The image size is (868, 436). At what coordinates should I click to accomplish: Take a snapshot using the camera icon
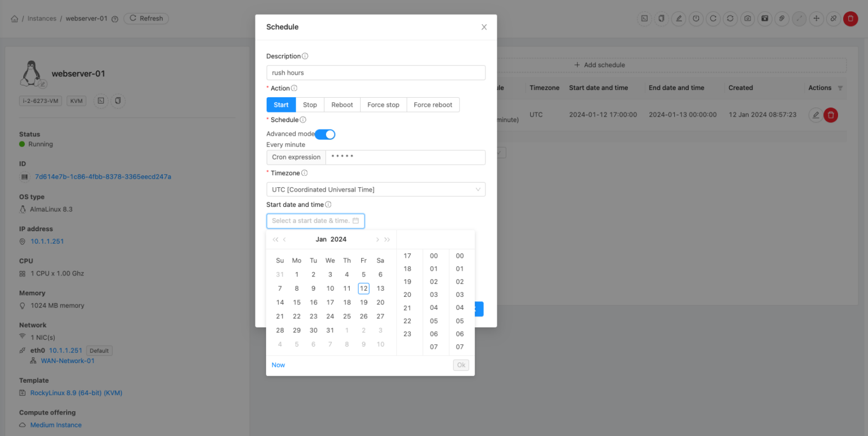click(x=747, y=19)
